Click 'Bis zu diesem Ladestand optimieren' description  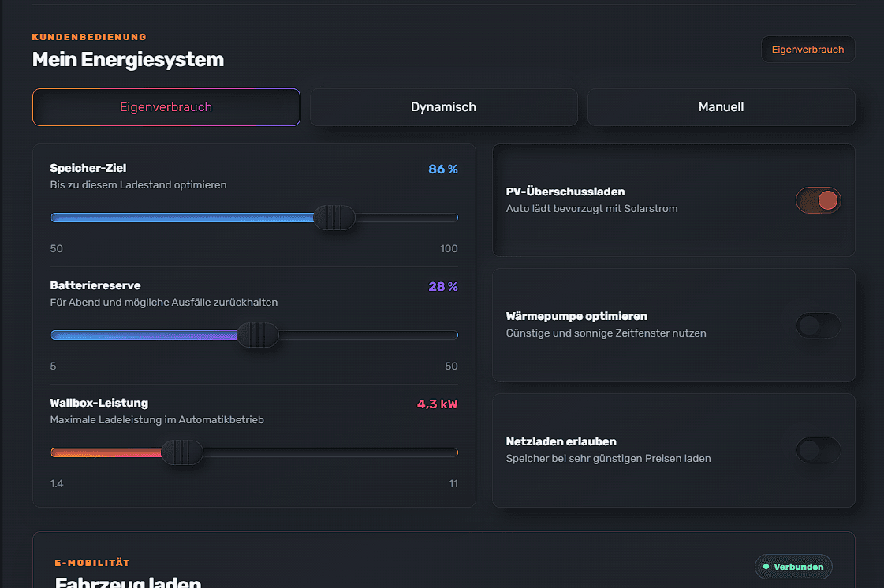pos(138,185)
